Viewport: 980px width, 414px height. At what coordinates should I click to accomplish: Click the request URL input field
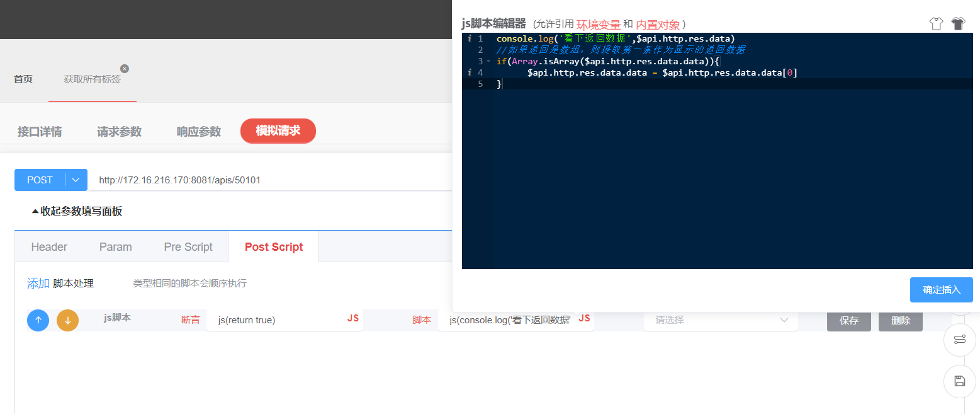click(x=269, y=180)
